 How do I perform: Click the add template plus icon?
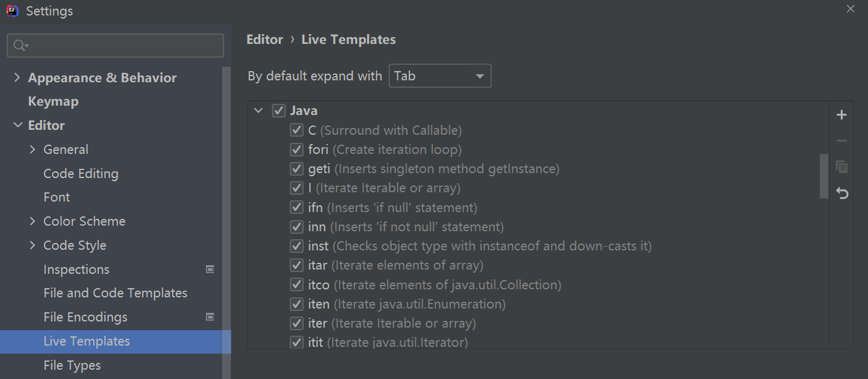click(841, 115)
